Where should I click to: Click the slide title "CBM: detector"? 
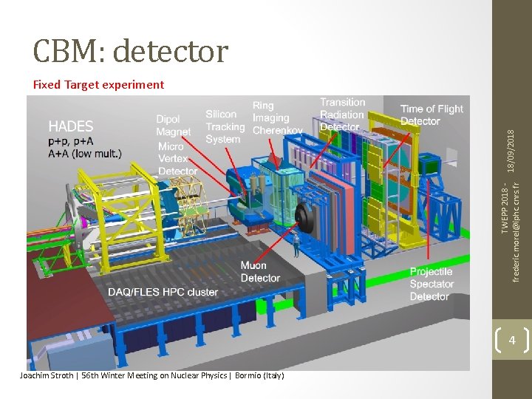point(131,51)
